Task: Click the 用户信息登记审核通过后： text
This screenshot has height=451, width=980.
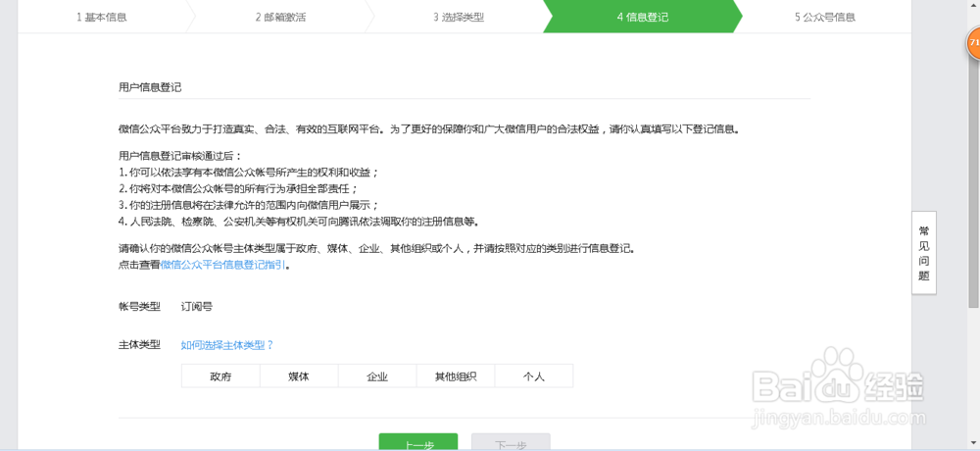Action: (179, 155)
